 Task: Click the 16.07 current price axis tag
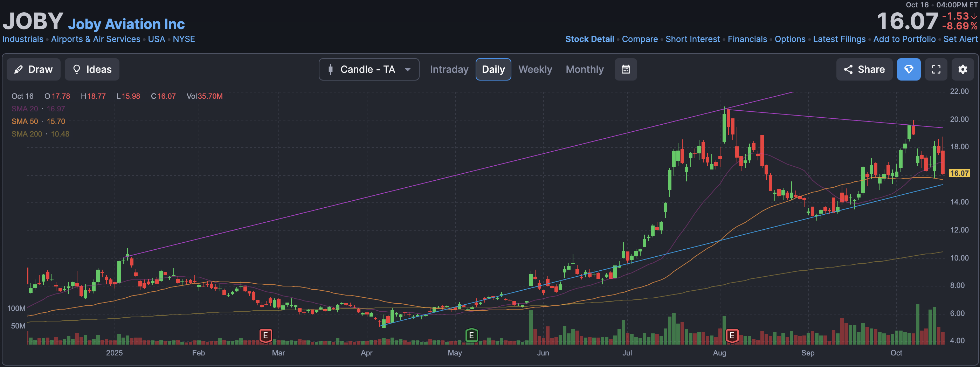click(x=959, y=173)
